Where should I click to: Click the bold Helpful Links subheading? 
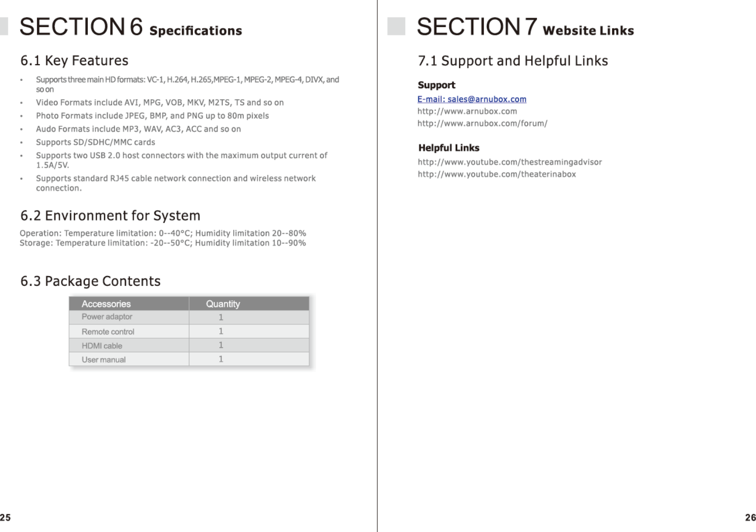[449, 148]
